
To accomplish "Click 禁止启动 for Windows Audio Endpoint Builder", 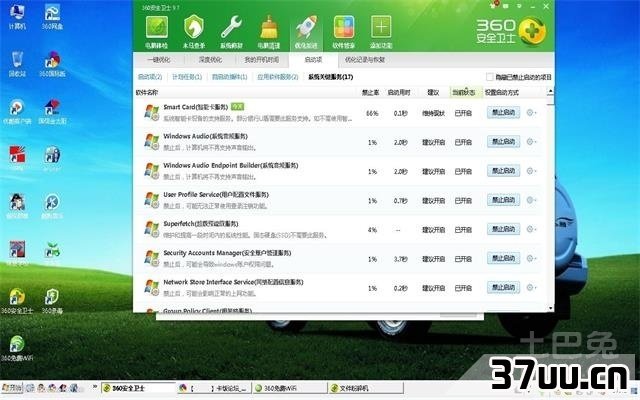I will 503,171.
